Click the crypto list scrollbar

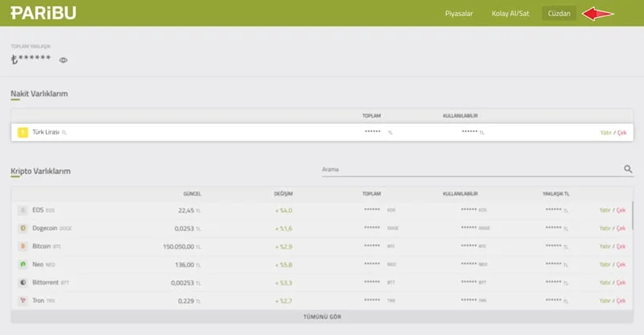coord(633,215)
